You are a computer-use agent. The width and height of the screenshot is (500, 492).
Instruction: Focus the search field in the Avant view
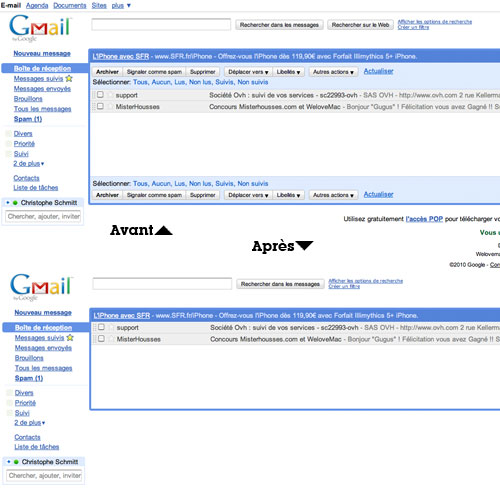tap(161, 25)
